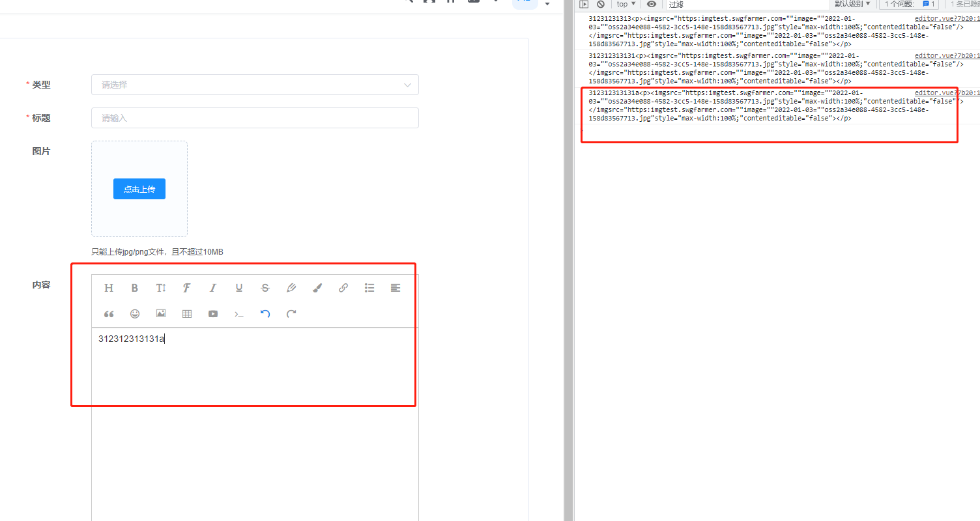Select the 内容 field label
The width and height of the screenshot is (980, 521).
tap(41, 285)
